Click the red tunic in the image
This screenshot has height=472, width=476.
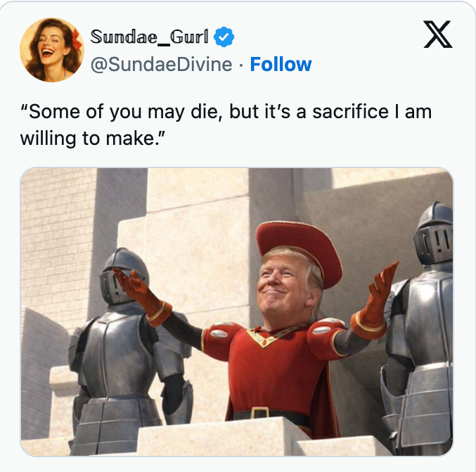264,366
